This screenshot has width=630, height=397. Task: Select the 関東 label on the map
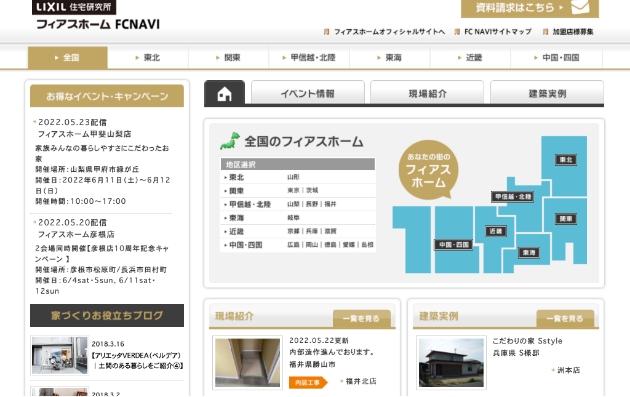pyautogui.click(x=566, y=219)
